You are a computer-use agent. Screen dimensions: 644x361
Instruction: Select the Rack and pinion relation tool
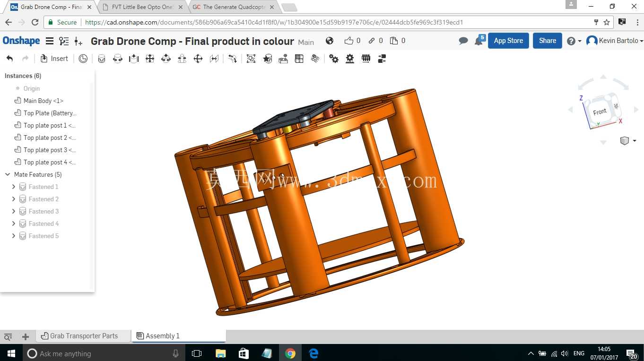click(x=350, y=59)
